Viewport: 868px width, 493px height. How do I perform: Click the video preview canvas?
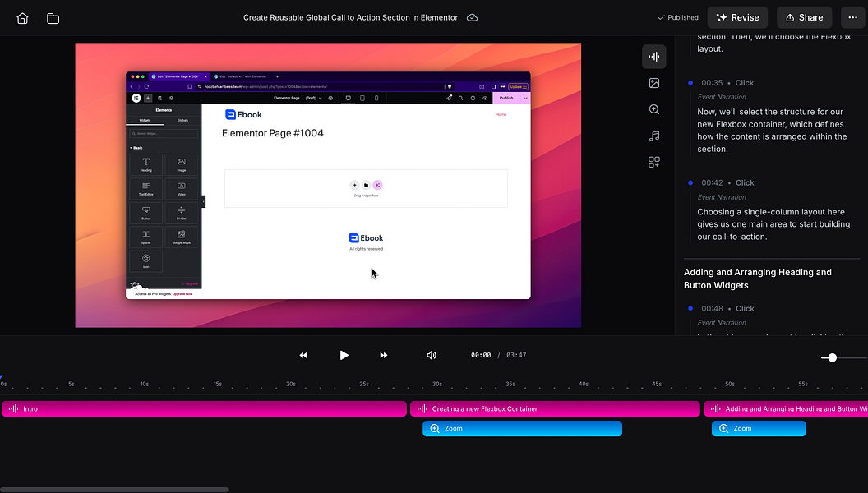pyautogui.click(x=328, y=186)
